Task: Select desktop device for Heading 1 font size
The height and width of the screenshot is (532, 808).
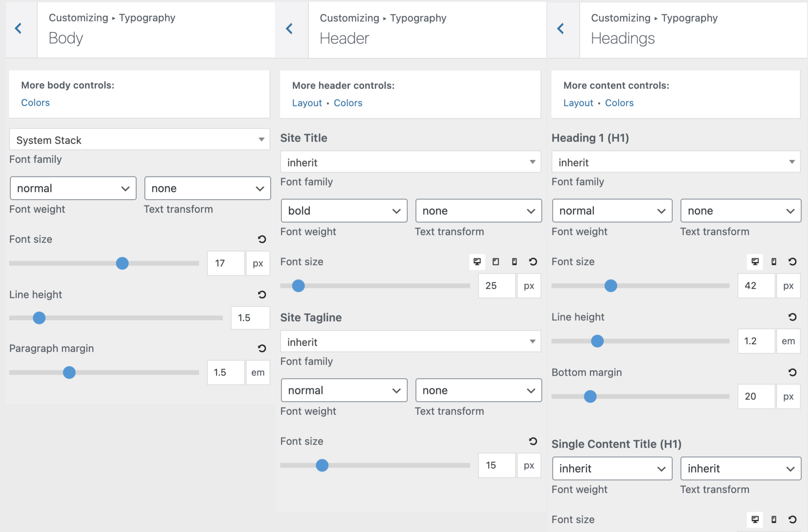Action: tap(755, 262)
